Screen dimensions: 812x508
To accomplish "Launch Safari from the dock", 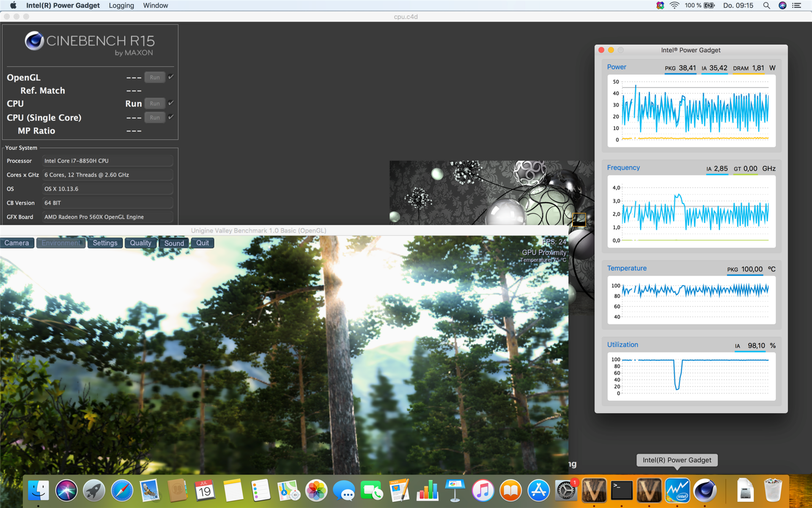I will pos(122,491).
